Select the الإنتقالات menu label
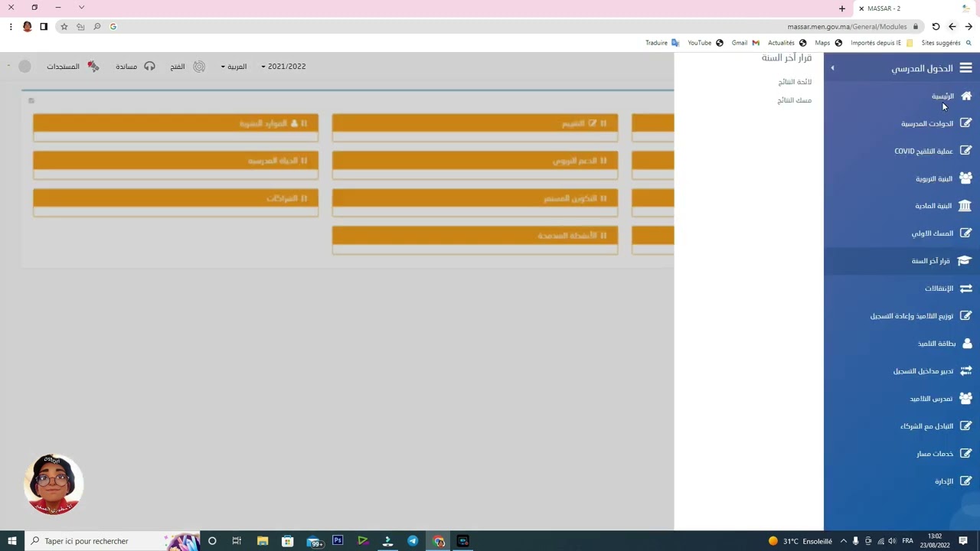Image resolution: width=980 pixels, height=551 pixels. [x=939, y=289]
